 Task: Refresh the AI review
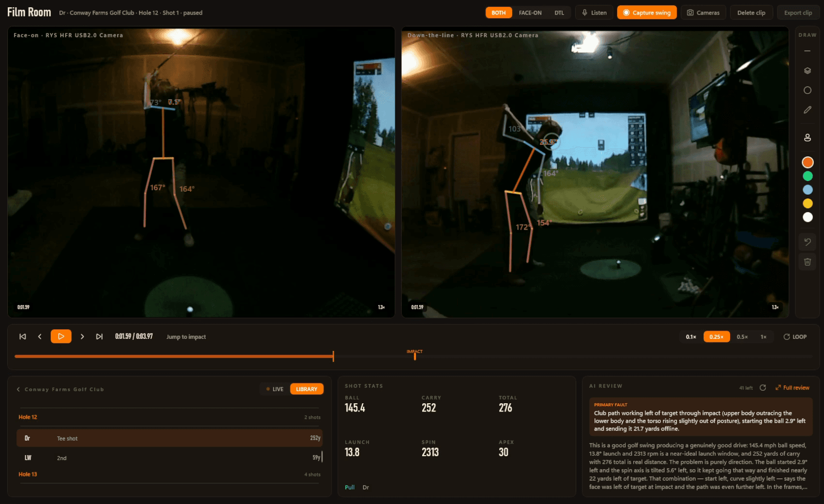tap(763, 388)
